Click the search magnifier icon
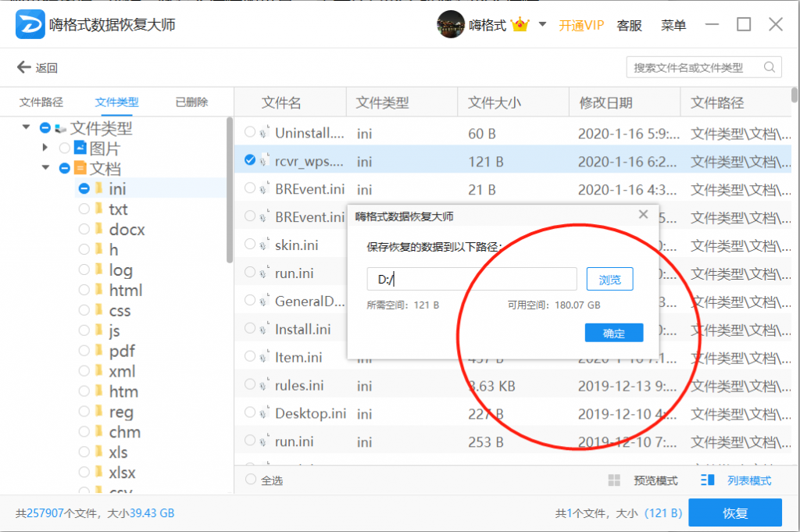 (x=770, y=67)
